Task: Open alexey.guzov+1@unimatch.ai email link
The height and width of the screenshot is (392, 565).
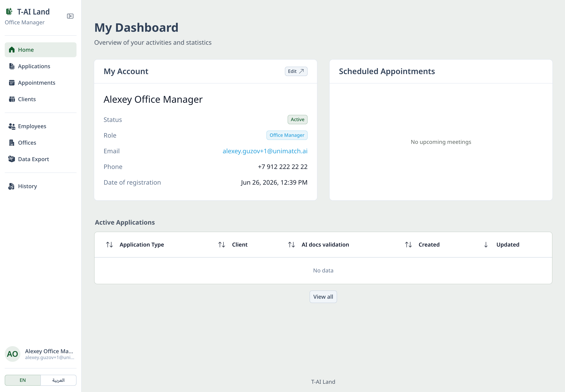Action: point(265,151)
